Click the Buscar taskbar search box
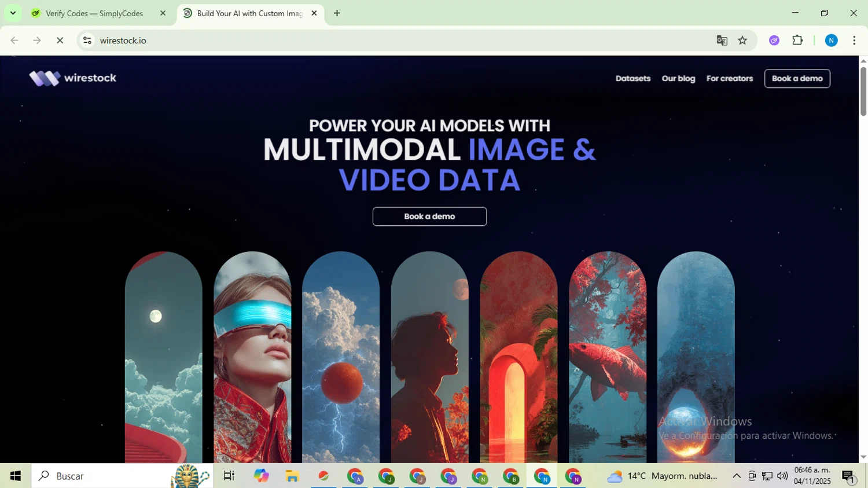The image size is (868, 488). tap(122, 476)
